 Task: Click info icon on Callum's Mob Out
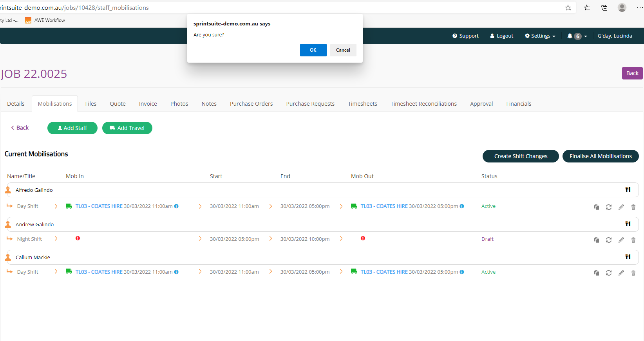pos(462,272)
